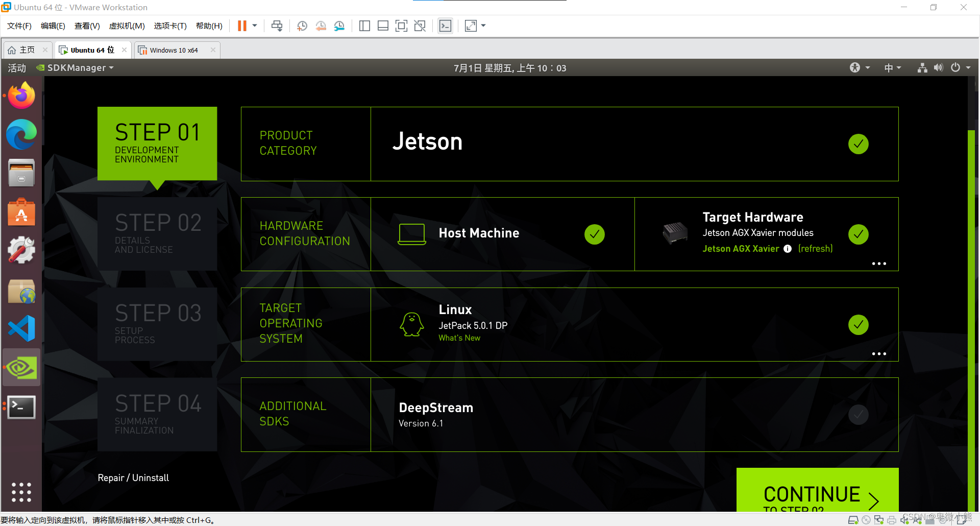980x526 pixels.
Task: Click Repair / Uninstall link
Action: (133, 478)
